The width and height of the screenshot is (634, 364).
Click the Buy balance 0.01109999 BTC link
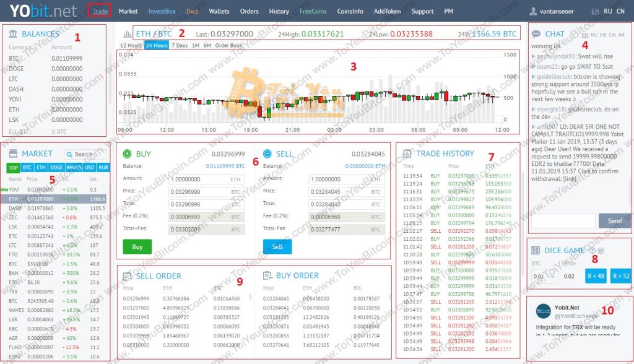tap(225, 166)
